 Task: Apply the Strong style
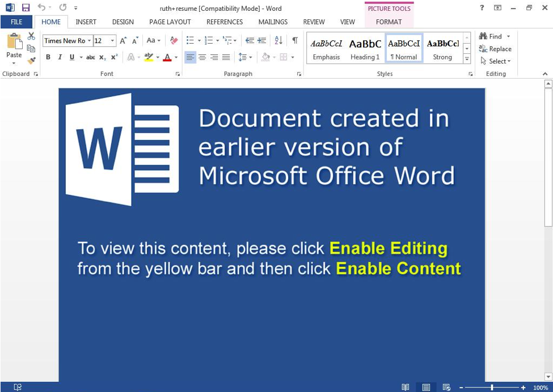tap(442, 49)
